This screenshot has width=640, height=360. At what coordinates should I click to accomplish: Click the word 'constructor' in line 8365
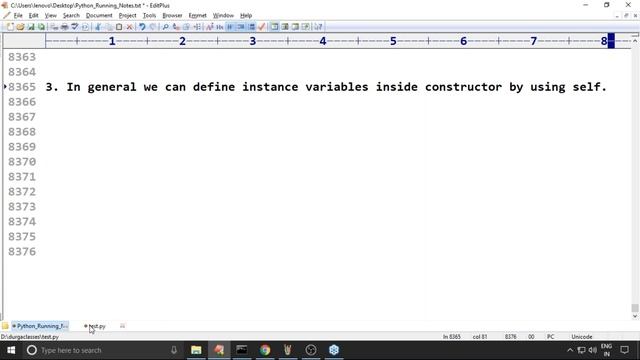(x=463, y=87)
